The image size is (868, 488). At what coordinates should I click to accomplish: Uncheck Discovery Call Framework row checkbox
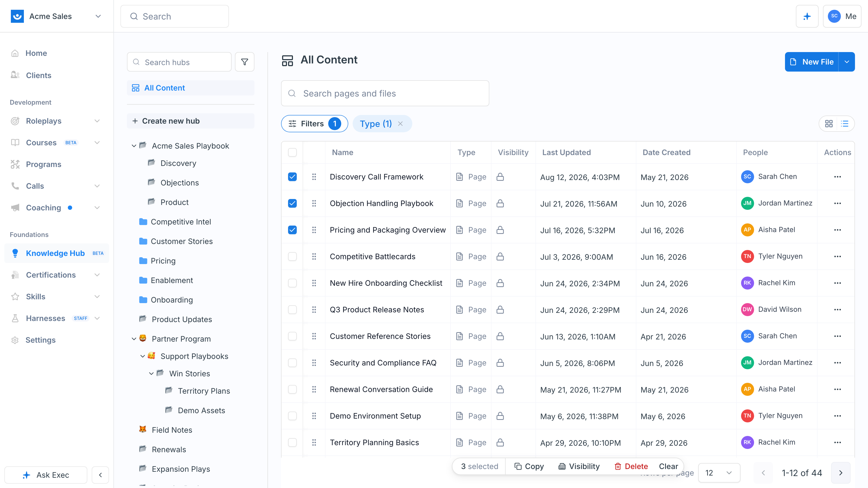click(292, 177)
